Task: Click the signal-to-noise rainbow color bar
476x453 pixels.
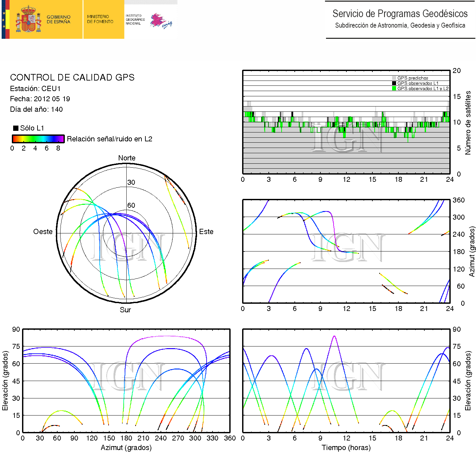Action: pos(38,139)
